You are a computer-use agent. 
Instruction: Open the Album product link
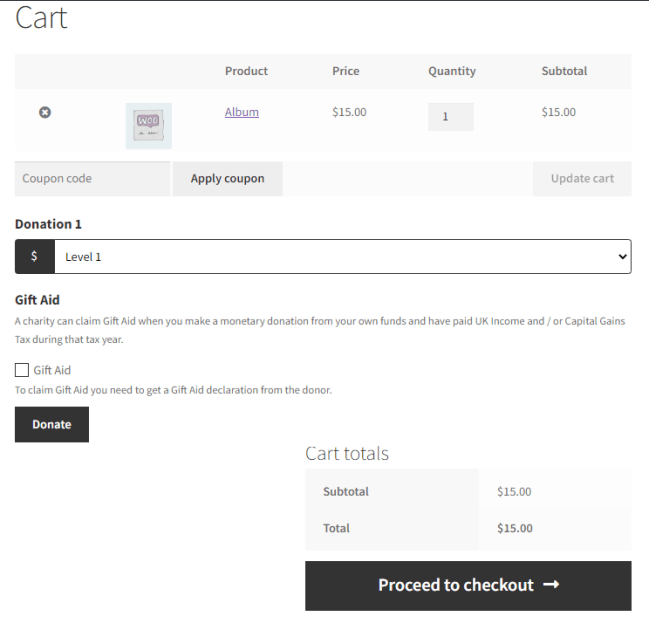click(x=242, y=112)
